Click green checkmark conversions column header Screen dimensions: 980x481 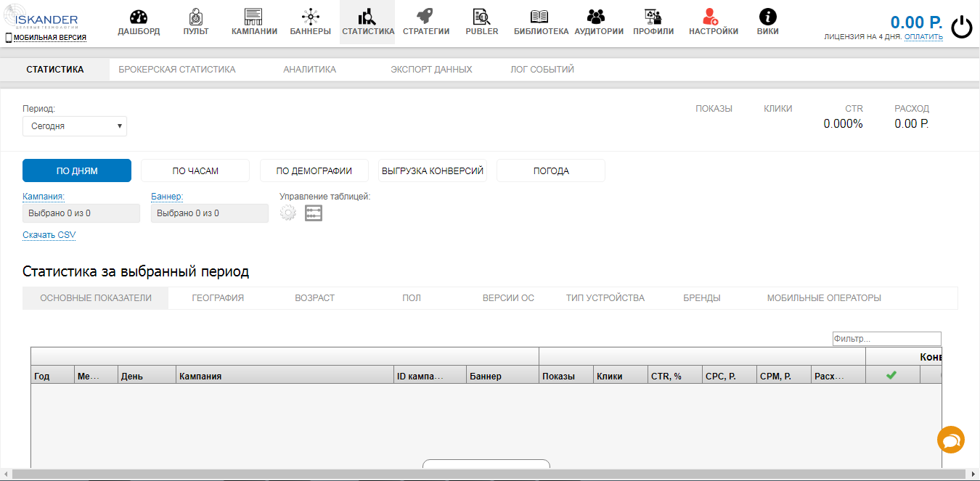click(x=892, y=375)
